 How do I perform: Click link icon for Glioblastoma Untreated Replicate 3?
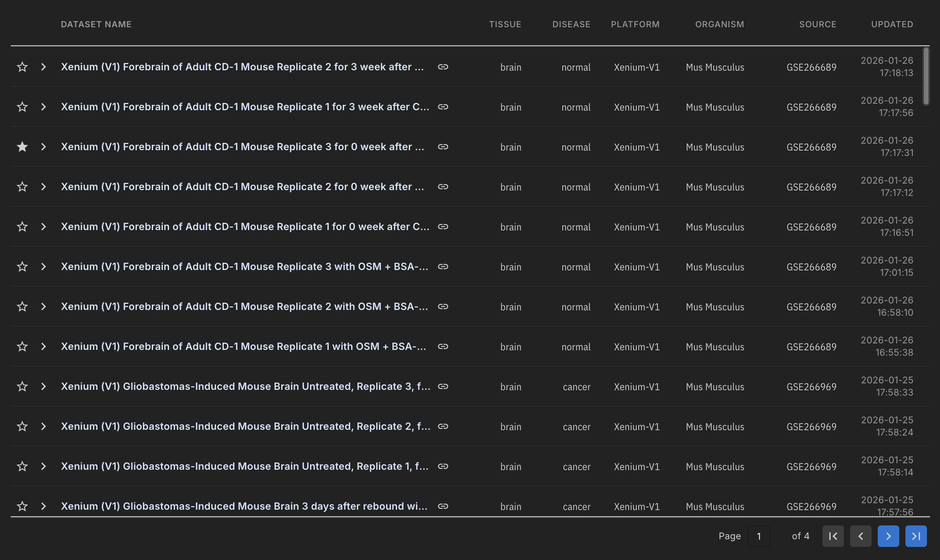[x=443, y=386]
